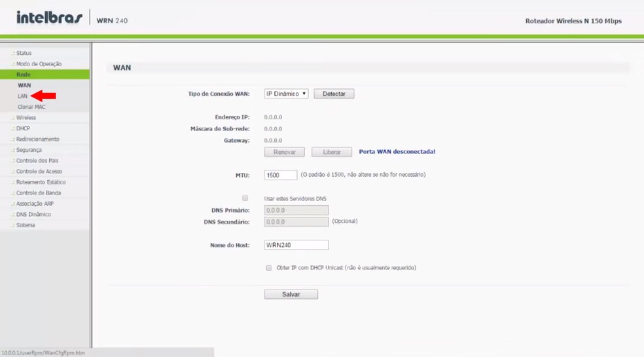Click the WAN page heading
The image size is (644, 357).
point(122,67)
